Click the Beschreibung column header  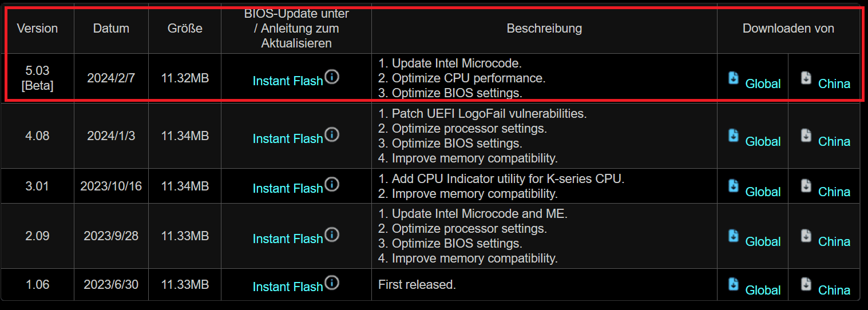[544, 29]
